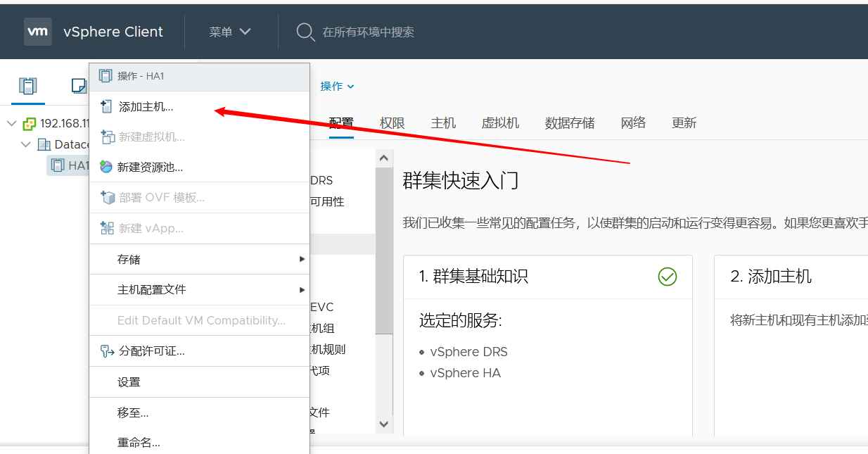The image size is (868, 454).
Task: Click the HA1 cluster icon in tree
Action: (x=58, y=165)
